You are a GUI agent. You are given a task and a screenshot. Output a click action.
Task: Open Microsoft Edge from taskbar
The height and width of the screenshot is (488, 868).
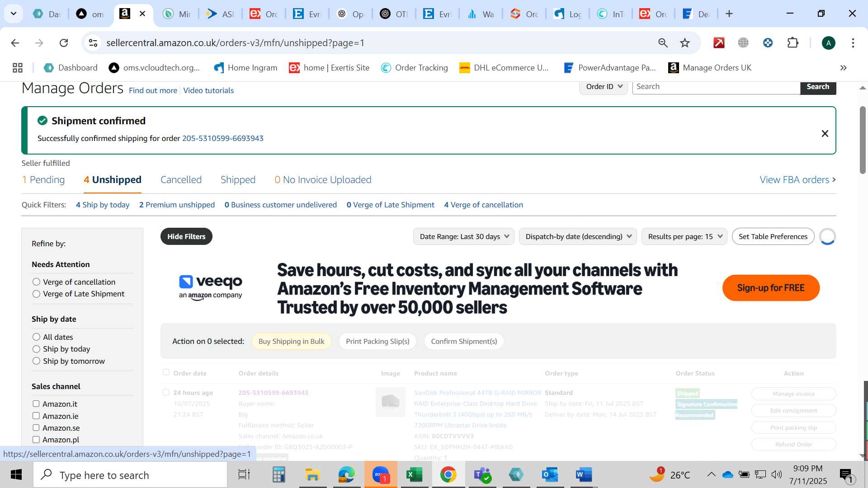click(346, 475)
